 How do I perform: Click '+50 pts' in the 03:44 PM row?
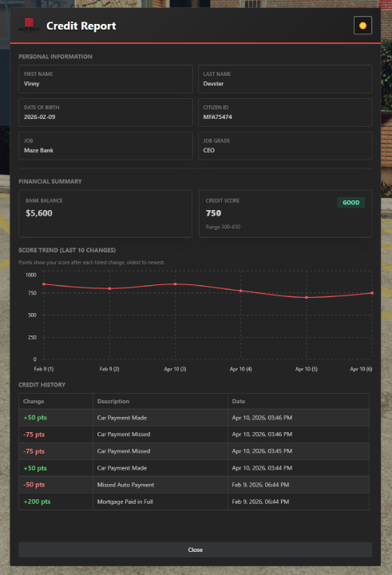pyautogui.click(x=35, y=468)
